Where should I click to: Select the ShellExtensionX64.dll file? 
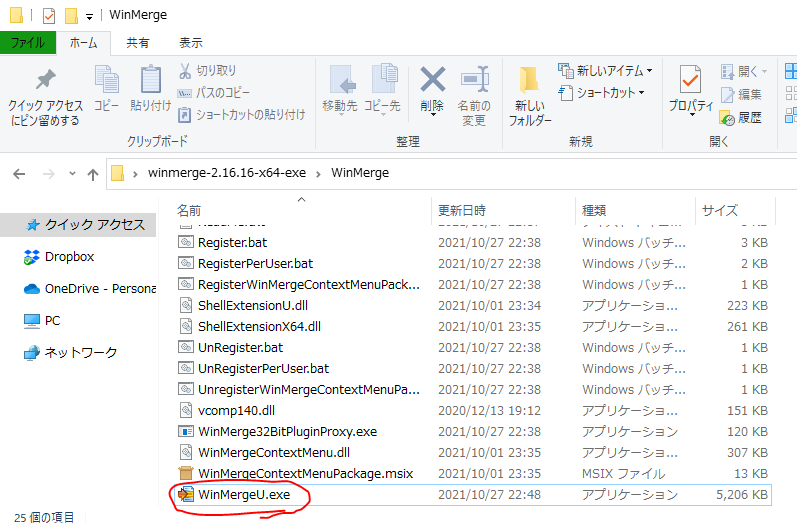[x=259, y=327]
